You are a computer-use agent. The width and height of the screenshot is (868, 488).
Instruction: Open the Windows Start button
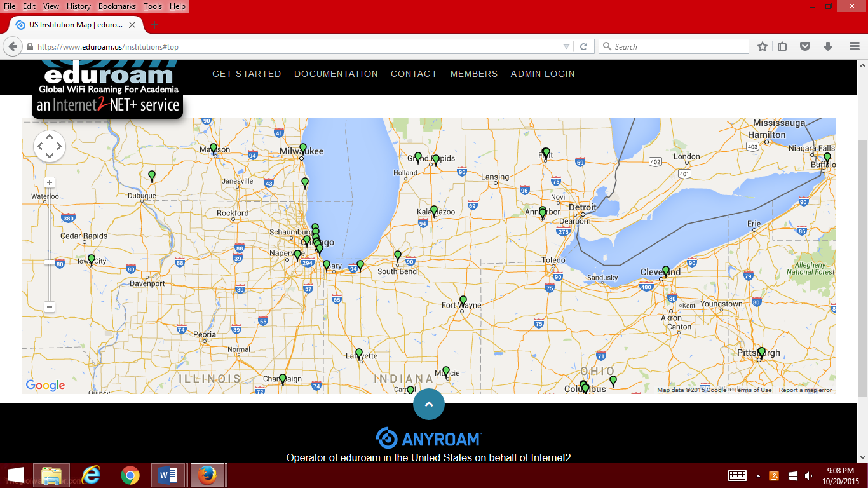tap(15, 475)
